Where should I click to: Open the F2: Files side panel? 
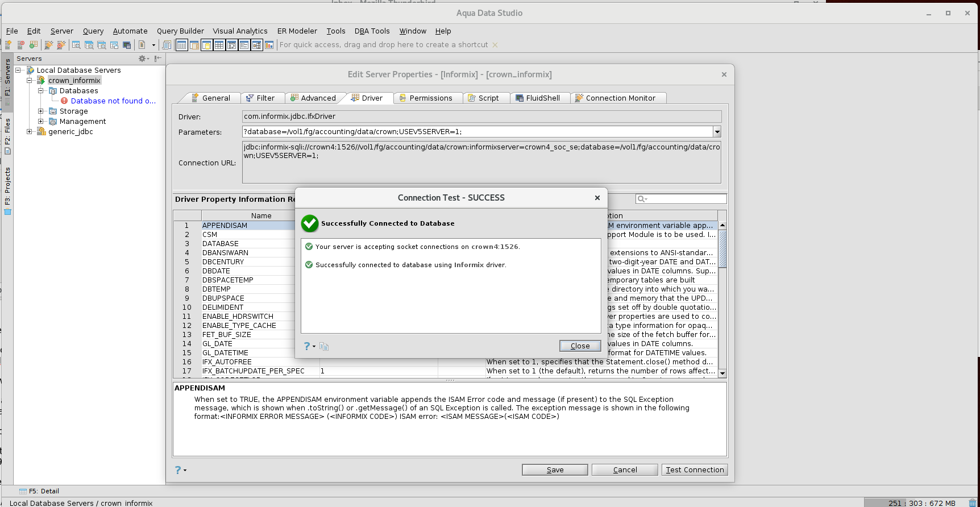pyautogui.click(x=7, y=135)
